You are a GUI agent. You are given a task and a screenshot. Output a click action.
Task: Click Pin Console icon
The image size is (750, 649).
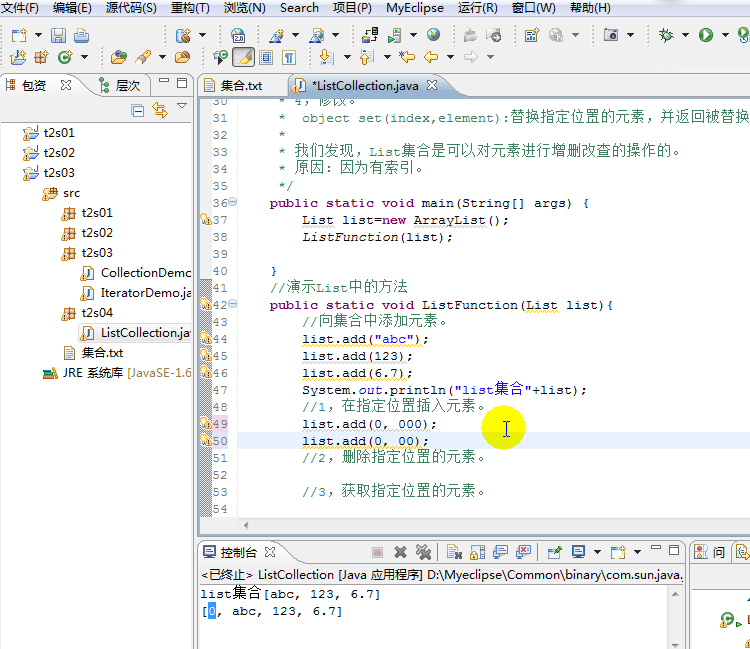tap(554, 552)
